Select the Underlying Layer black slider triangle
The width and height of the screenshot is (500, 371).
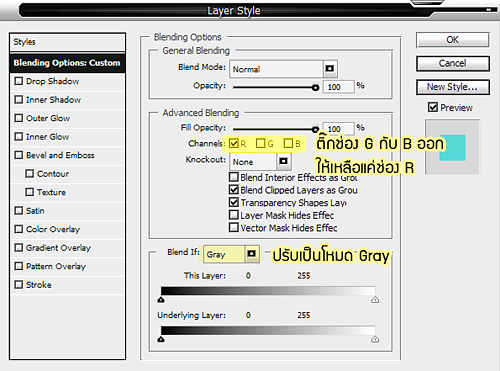(x=161, y=339)
